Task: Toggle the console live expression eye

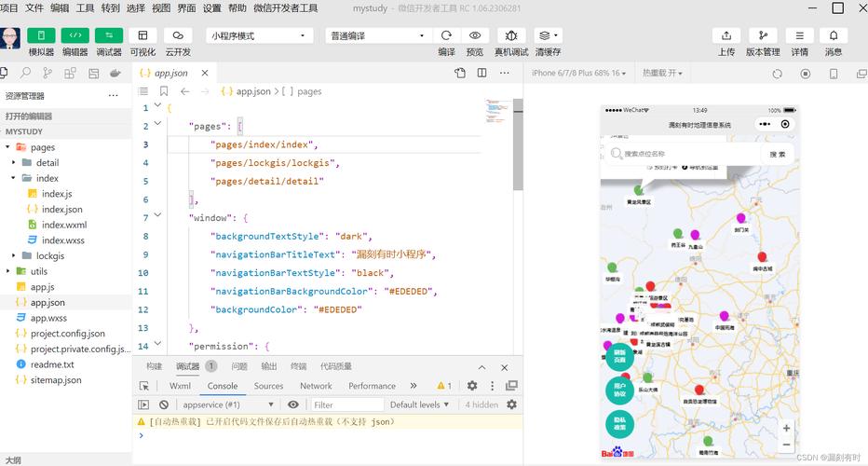Action: point(293,404)
